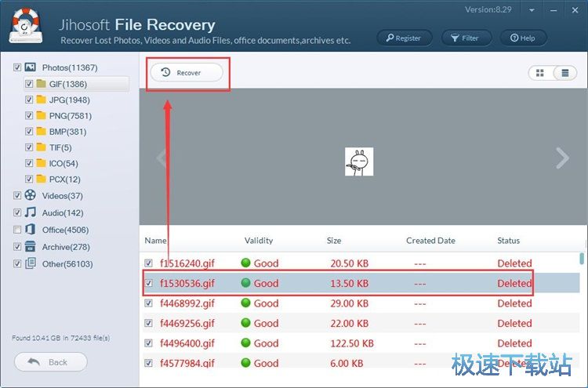Click the TIF folder icon
This screenshot has height=388, width=588.
42,147
